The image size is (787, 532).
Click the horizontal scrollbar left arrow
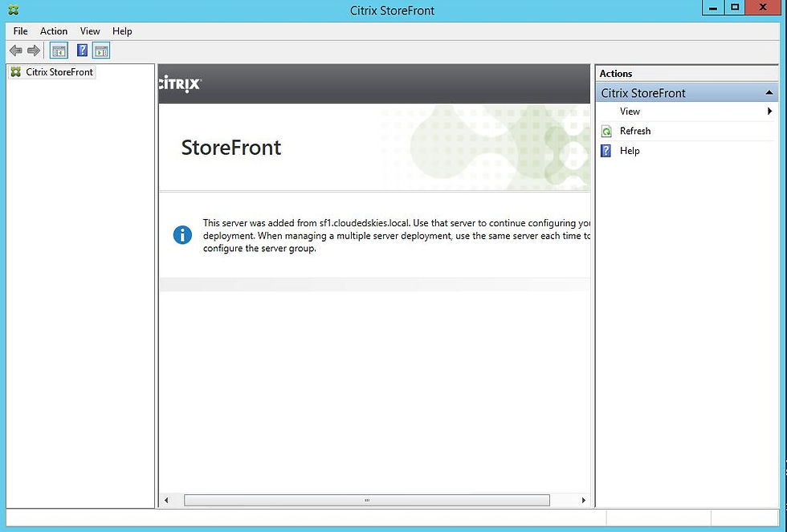(x=166, y=500)
